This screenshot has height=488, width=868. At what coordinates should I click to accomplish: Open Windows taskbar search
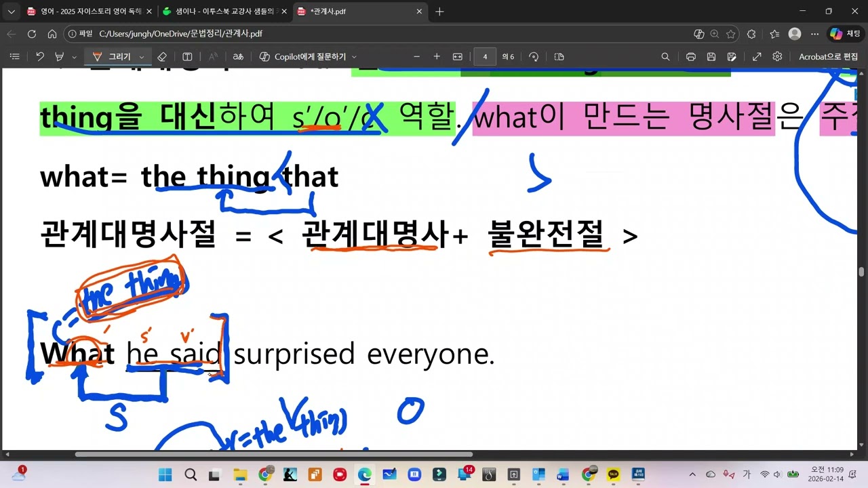point(191,475)
